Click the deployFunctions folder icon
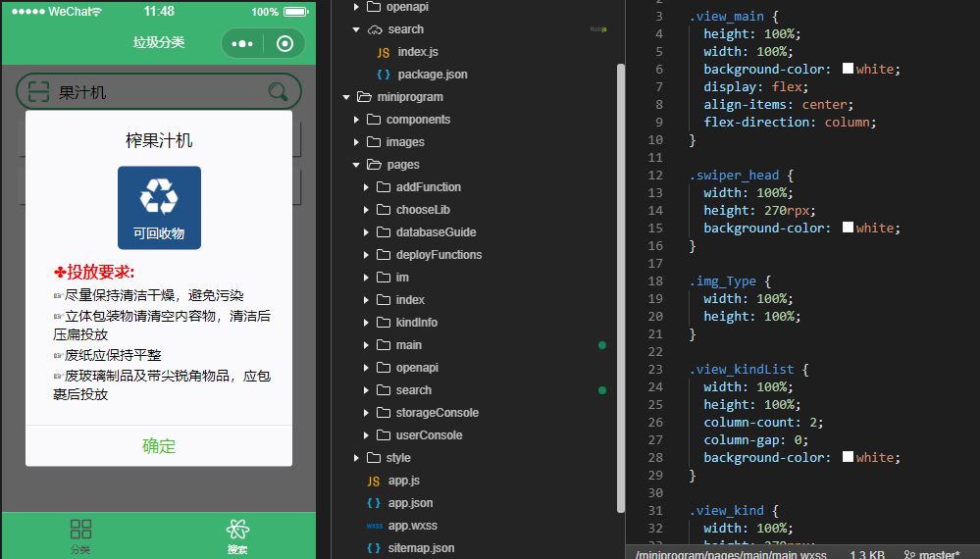 point(384,254)
